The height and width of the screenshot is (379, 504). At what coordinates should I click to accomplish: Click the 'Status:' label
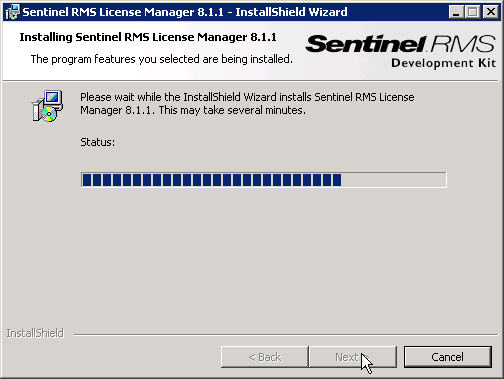coord(97,142)
